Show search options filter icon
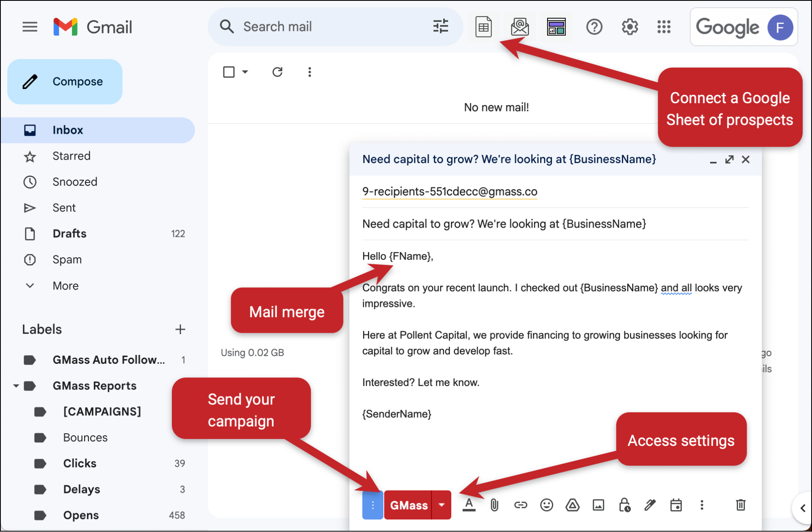The image size is (812, 532). click(440, 27)
